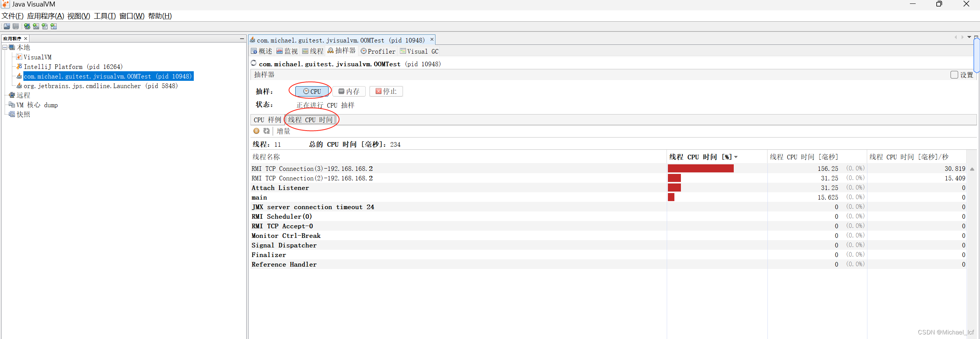Viewport: 980px width, 339px height.
Task: Switch to the 概述 tab
Action: 262,51
